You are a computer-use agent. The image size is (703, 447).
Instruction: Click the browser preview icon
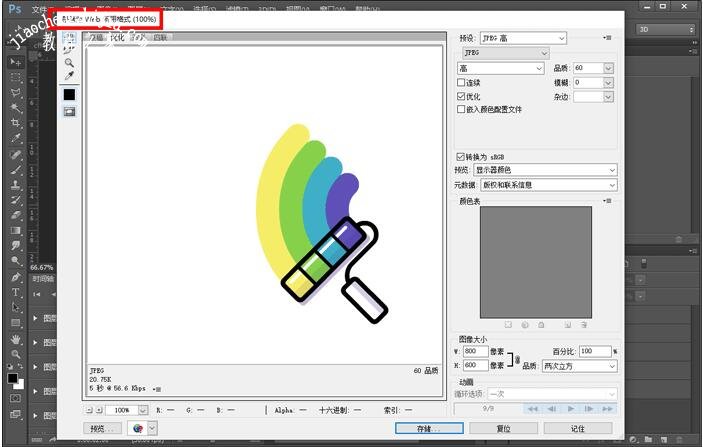[x=138, y=428]
